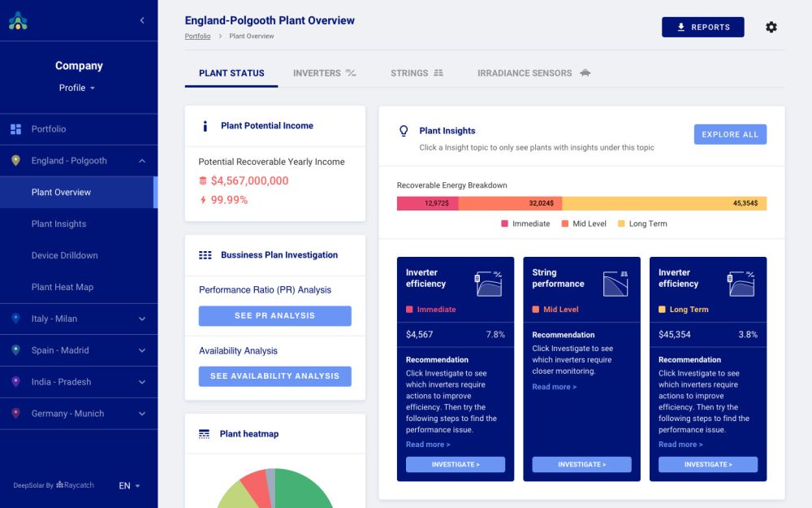Click the Plant Insights lightbulb icon
Viewport: 812px width, 508px height.
(x=403, y=131)
